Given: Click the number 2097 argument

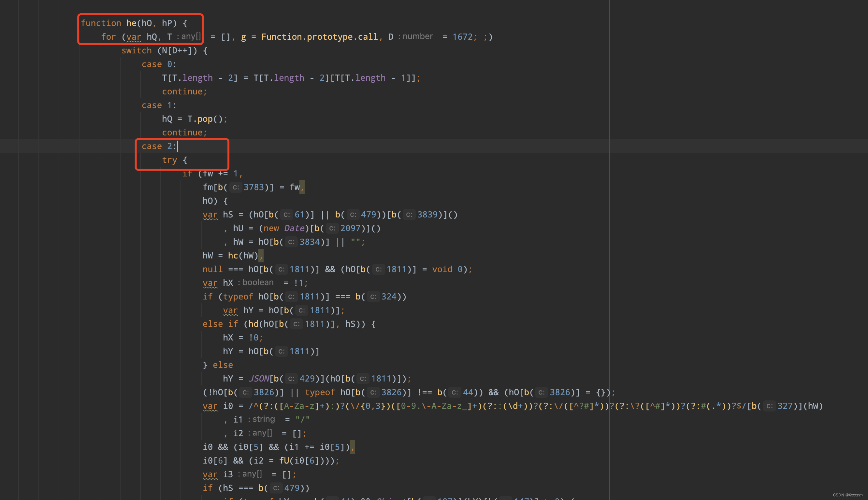Looking at the screenshot, I should tap(350, 229).
